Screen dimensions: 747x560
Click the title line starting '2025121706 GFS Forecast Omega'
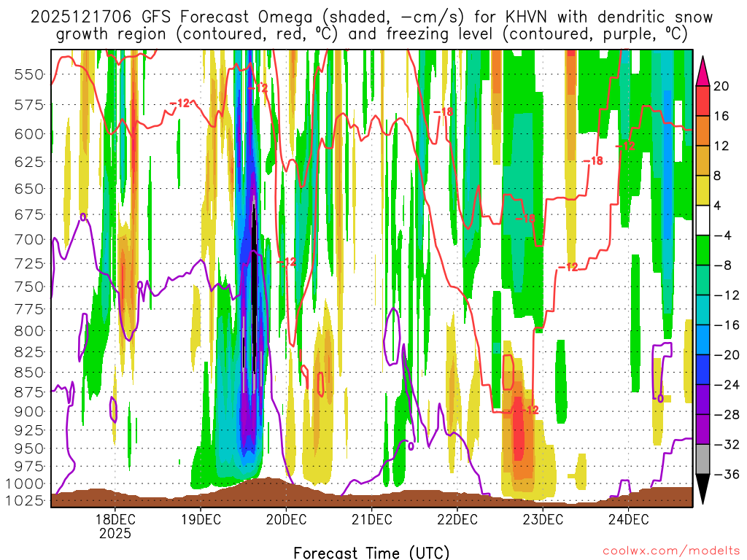coord(371,17)
